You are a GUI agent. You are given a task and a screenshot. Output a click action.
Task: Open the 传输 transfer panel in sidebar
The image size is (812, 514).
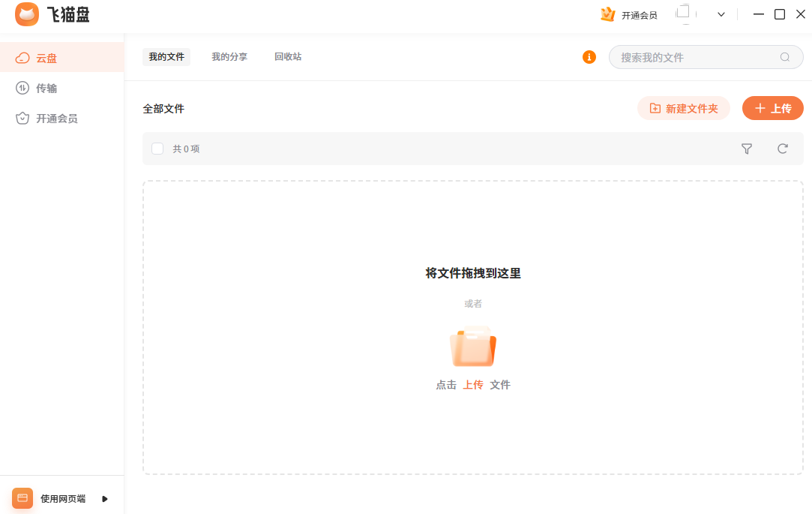[45, 88]
